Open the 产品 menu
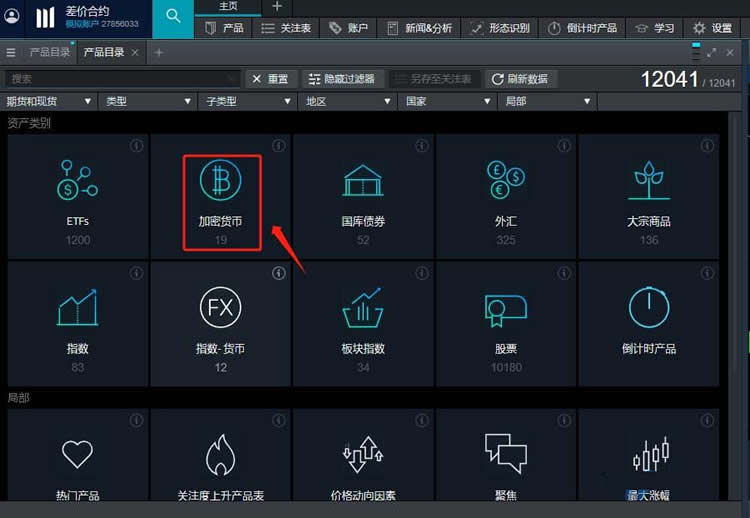The width and height of the screenshot is (750, 518). point(224,28)
